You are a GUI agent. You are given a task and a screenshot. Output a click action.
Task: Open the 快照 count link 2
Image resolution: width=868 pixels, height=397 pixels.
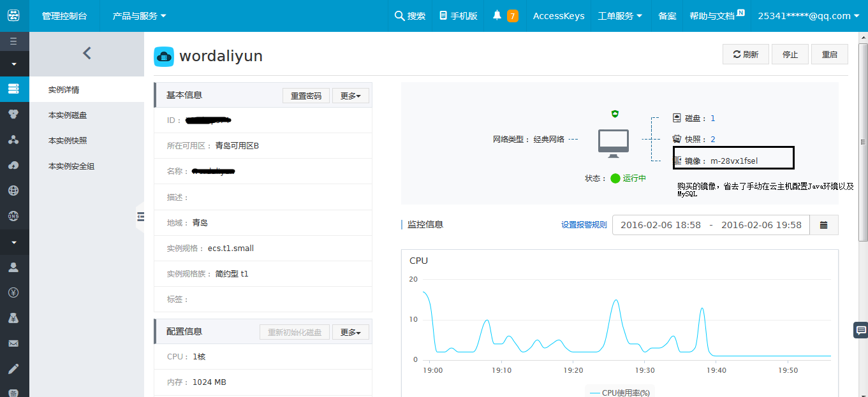[712, 140]
